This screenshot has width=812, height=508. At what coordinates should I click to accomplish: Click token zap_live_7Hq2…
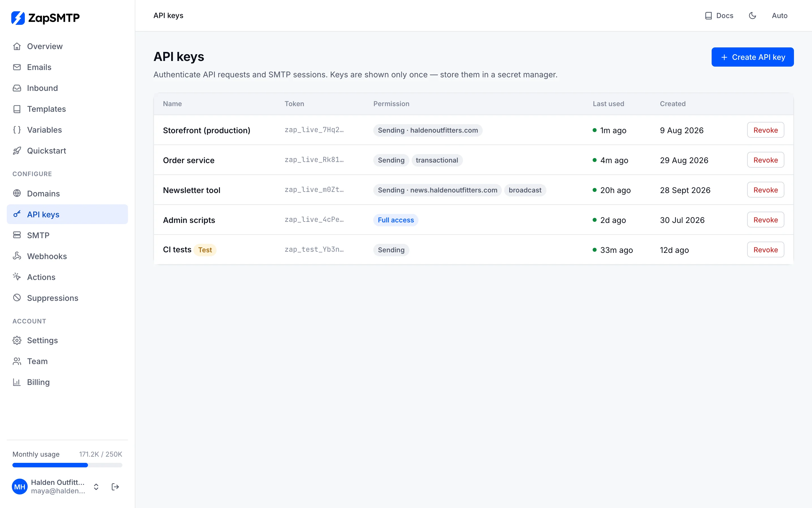click(314, 130)
